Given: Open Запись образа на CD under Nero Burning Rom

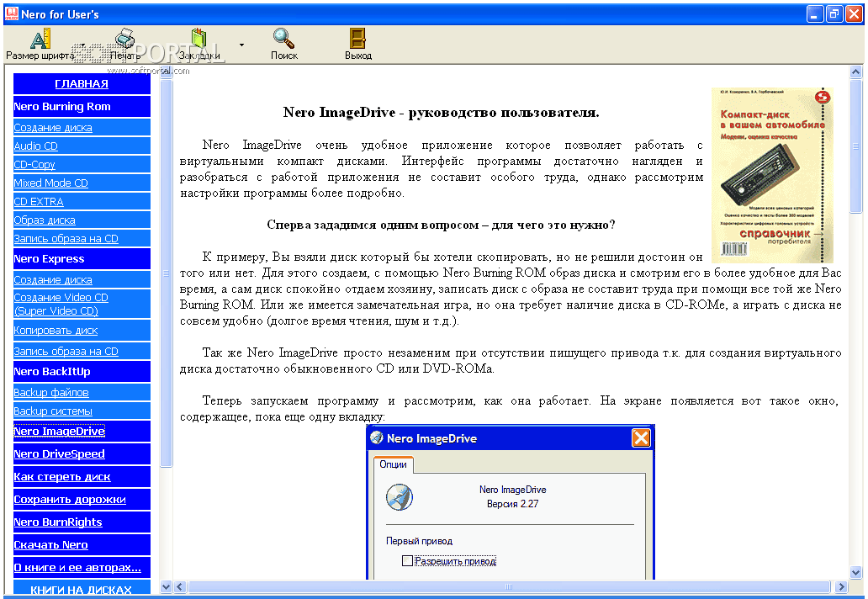Looking at the screenshot, I should point(66,239).
